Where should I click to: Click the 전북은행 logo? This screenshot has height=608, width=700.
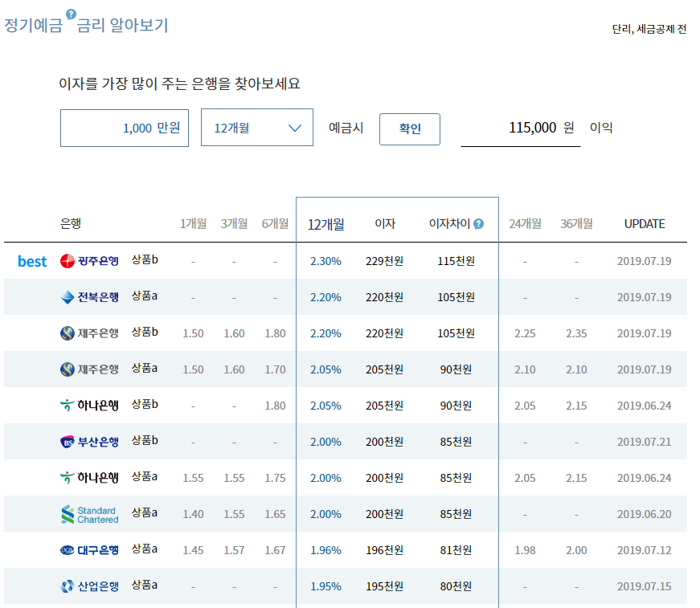tap(89, 297)
